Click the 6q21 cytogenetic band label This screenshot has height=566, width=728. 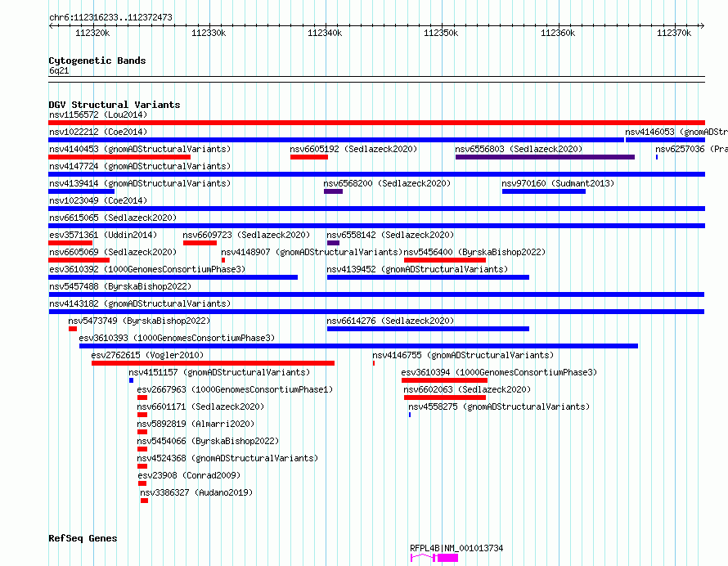pyautogui.click(x=59, y=70)
